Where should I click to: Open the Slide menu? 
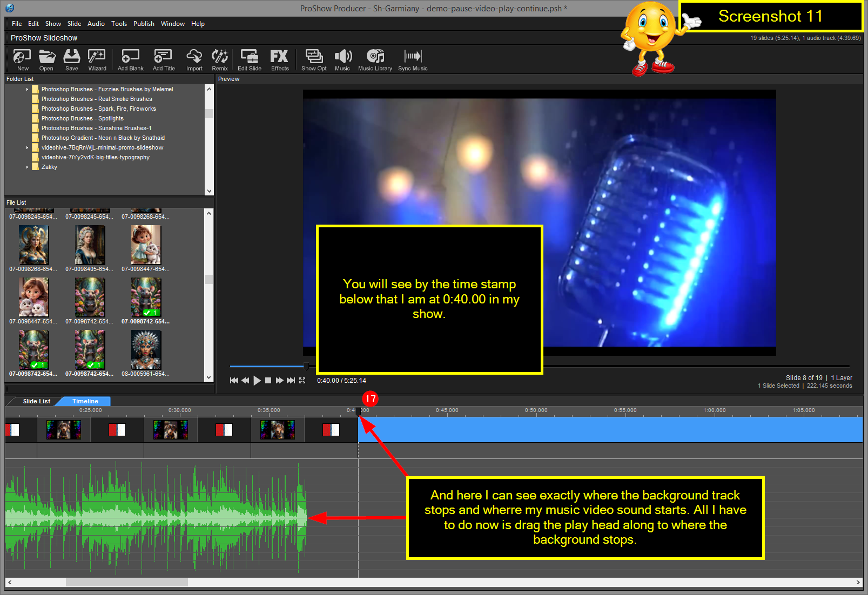[x=74, y=24]
